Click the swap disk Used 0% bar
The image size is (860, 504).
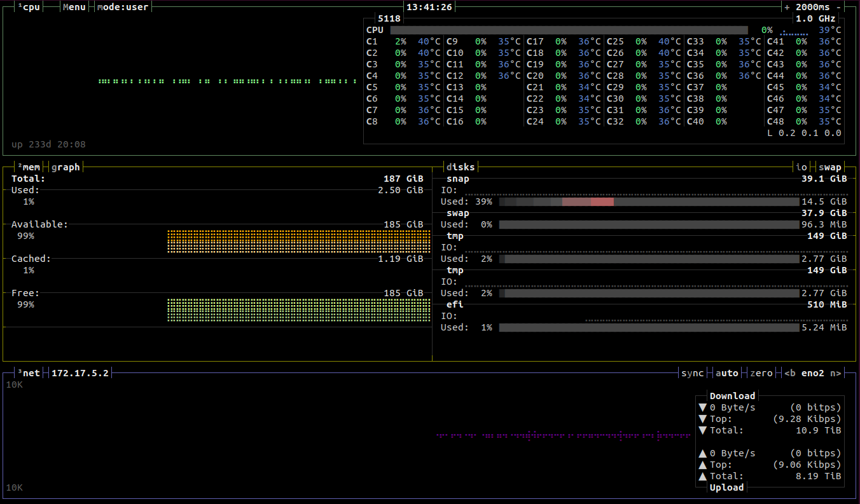tap(649, 224)
